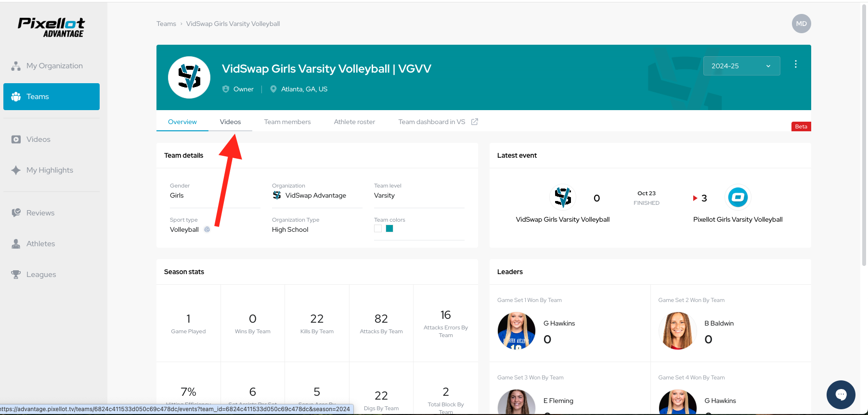
Task: Open My Organization icon in sidebar
Action: [16, 66]
